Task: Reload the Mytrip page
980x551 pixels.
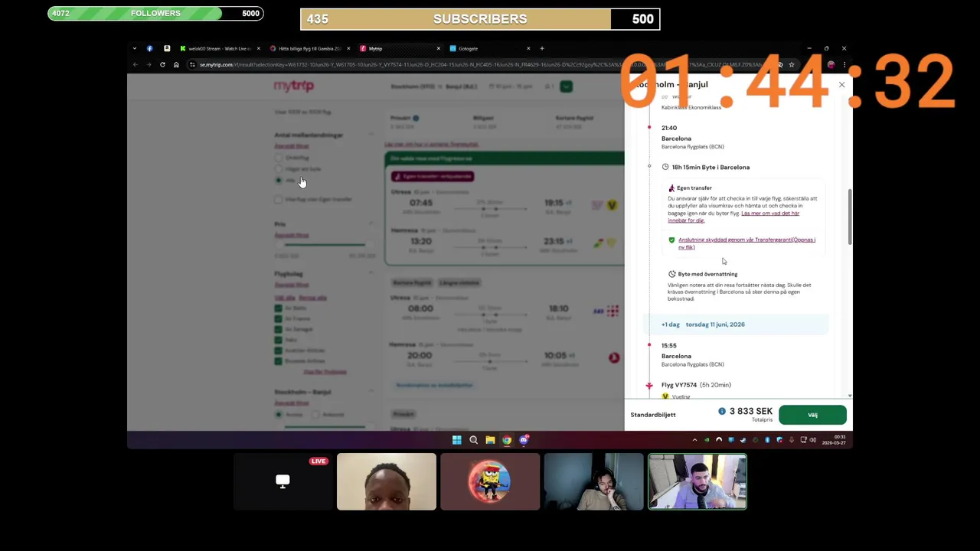Action: coord(162,64)
